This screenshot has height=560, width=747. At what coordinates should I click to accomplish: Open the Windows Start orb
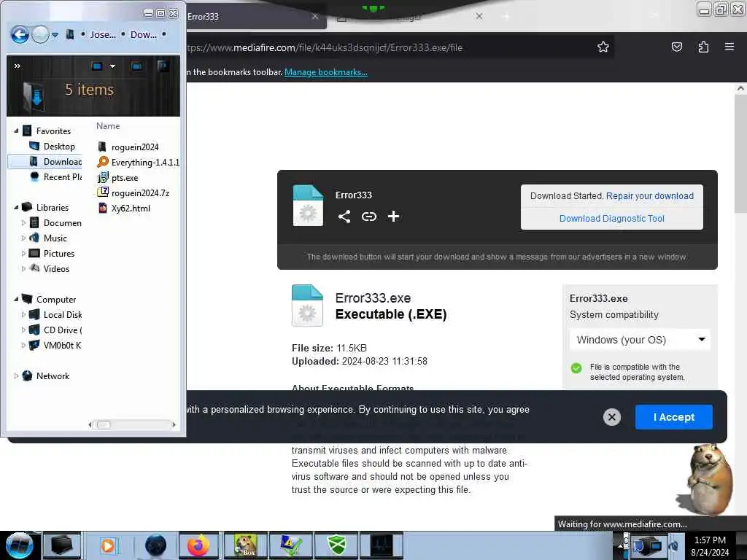(x=19, y=545)
